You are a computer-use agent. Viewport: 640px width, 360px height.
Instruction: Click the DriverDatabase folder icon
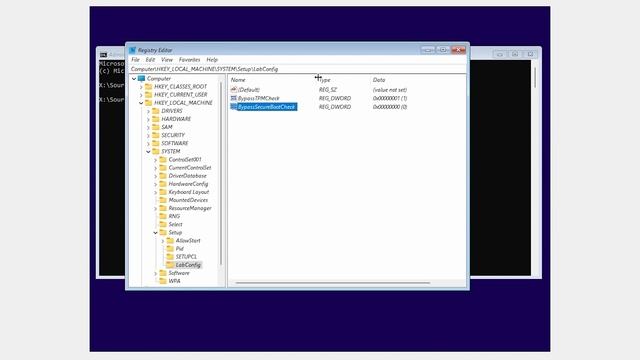[x=163, y=176]
